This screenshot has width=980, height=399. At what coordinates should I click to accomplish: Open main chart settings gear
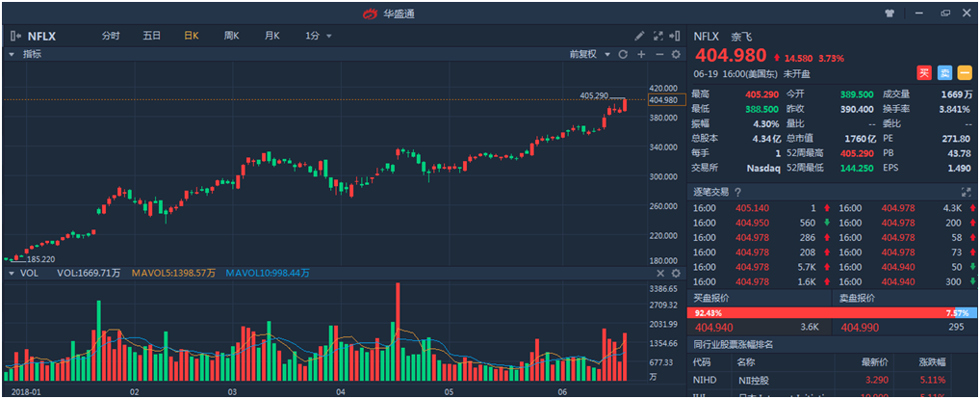[676, 54]
